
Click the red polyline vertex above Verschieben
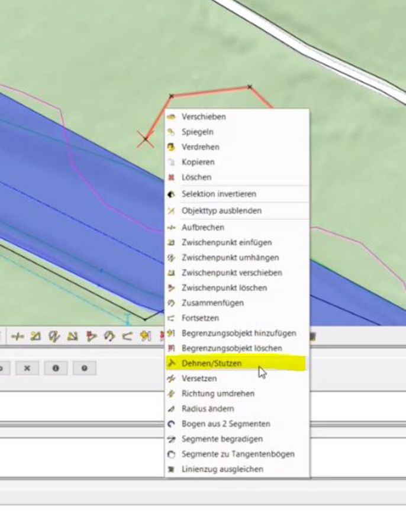172,96
